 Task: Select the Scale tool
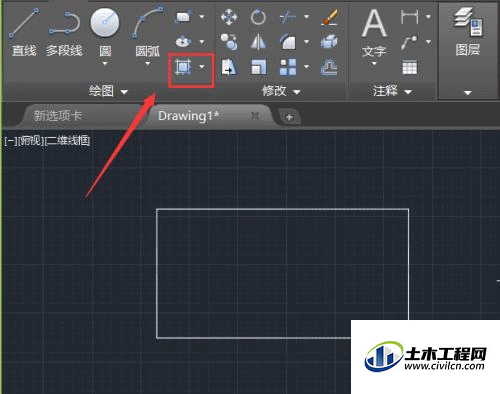click(x=258, y=67)
